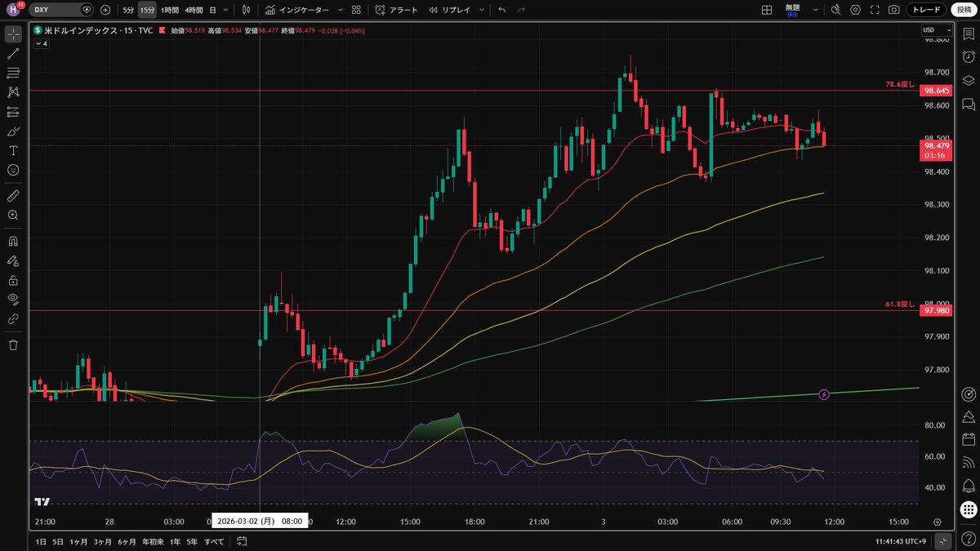Screen dimensions: 980x551
Task: Add symbol with the plus icon
Action: [105, 10]
